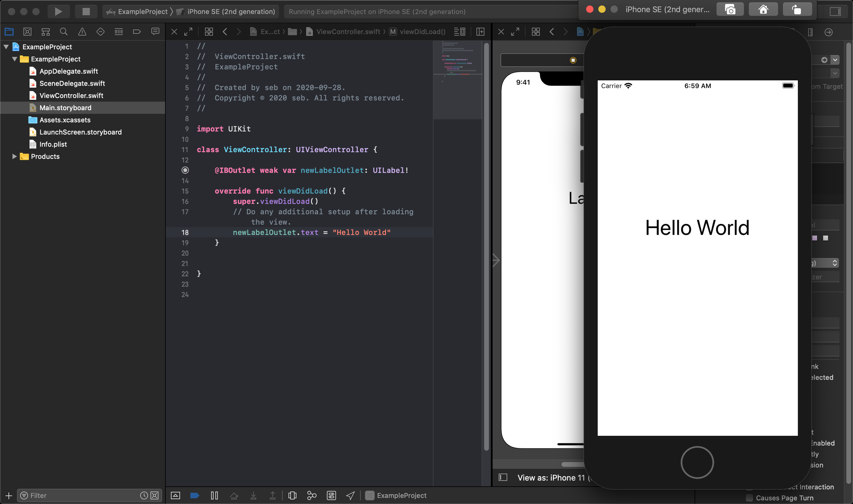
Task: Choose iPhone SE run destination
Action: click(226, 12)
